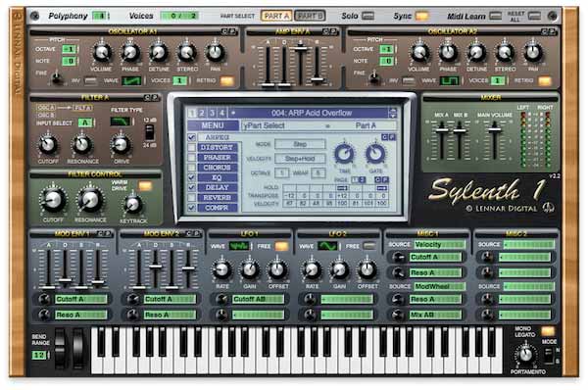
Task: Select preset bank 2 in the display
Action: pos(202,113)
